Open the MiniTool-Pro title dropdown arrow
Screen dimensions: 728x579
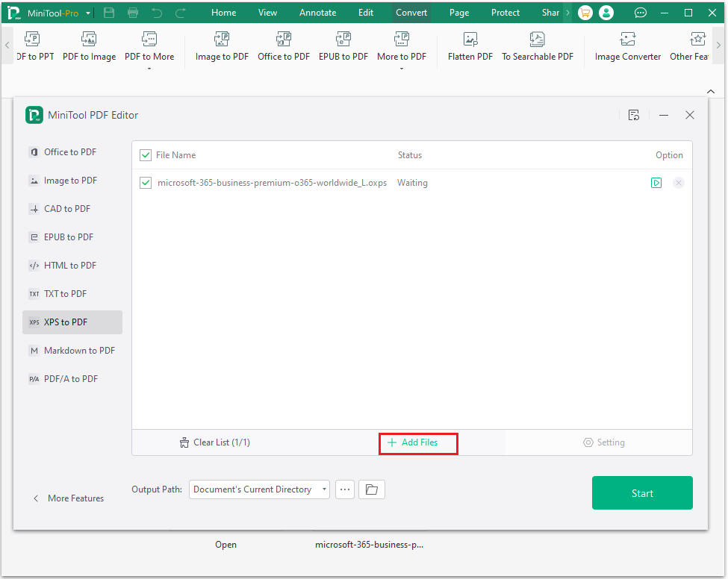[x=88, y=13]
